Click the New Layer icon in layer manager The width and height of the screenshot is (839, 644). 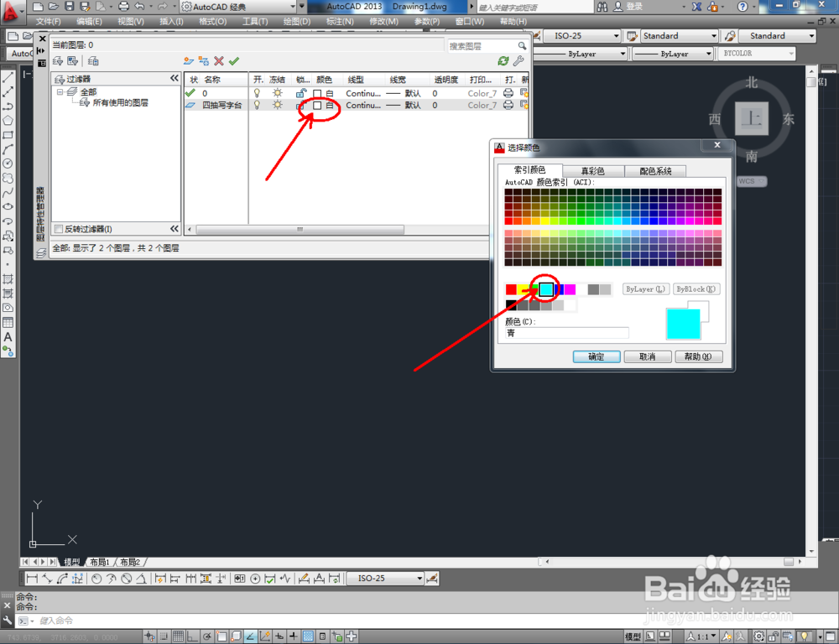click(x=188, y=61)
